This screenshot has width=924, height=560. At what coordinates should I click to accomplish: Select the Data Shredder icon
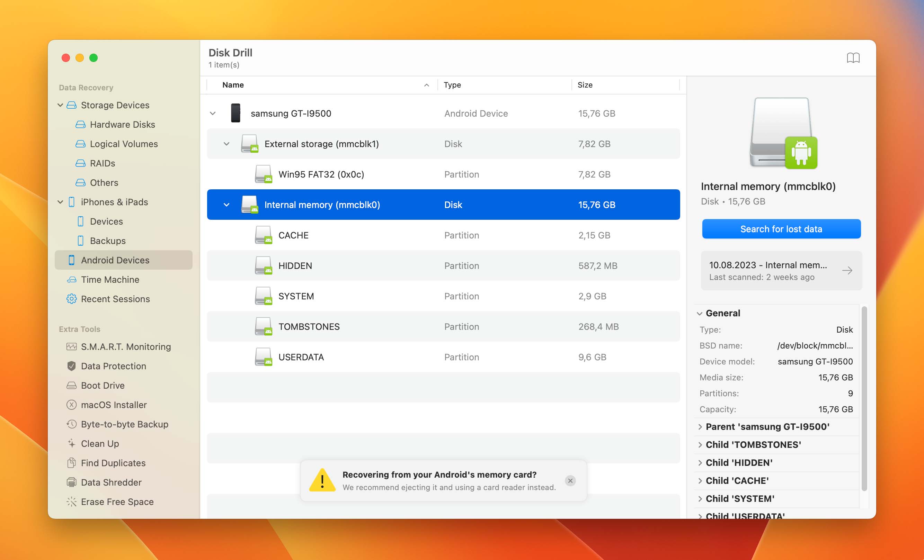click(71, 482)
